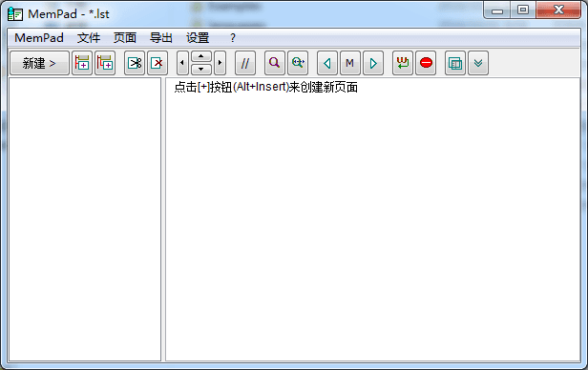588x370 pixels.
Task: Move the page up with the up arrow
Action: click(x=201, y=56)
